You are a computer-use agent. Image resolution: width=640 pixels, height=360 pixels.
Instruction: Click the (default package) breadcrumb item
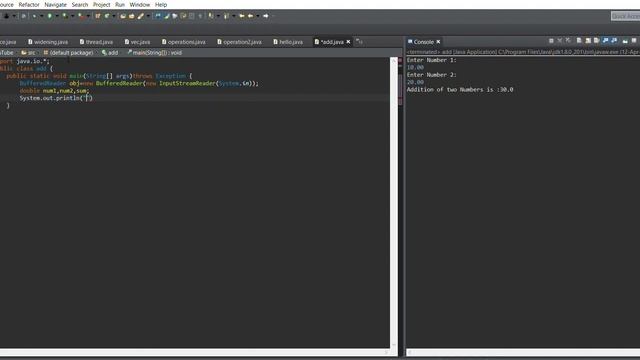coord(68,53)
